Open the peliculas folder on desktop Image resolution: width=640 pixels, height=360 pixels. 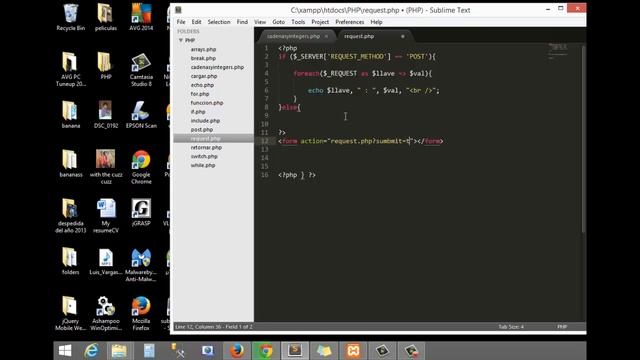[106, 17]
